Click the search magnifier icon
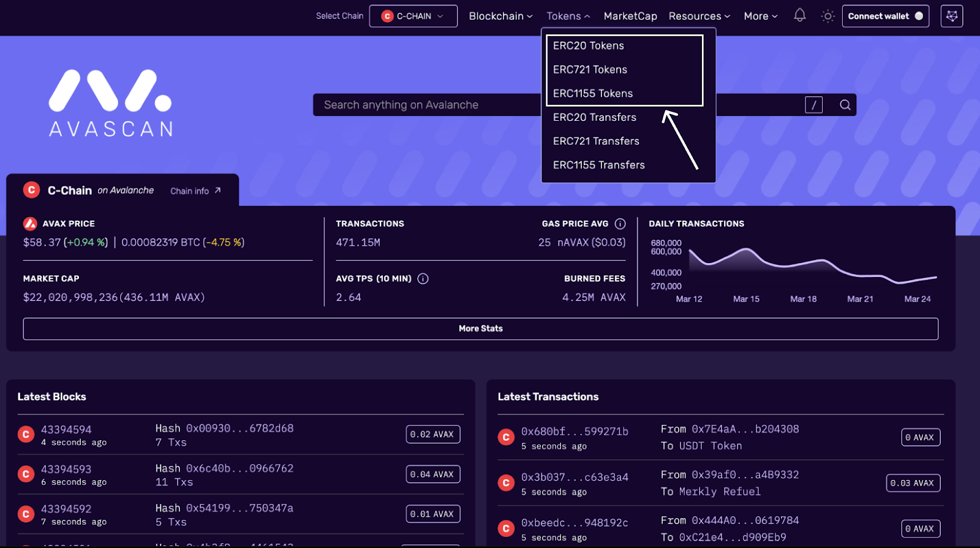 [x=845, y=105]
